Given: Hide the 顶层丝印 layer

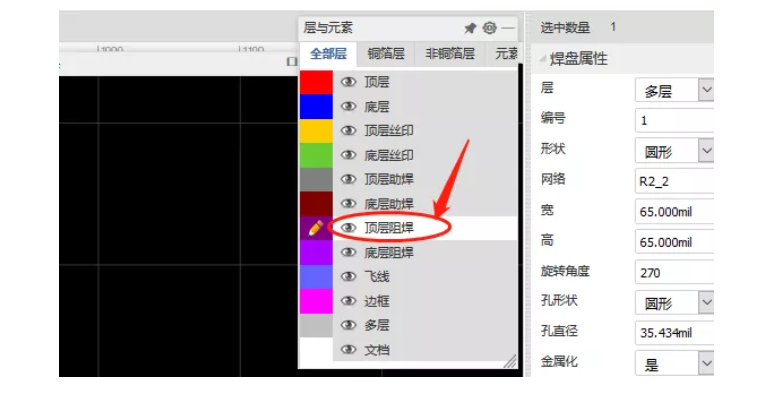Looking at the screenshot, I should coord(349,130).
